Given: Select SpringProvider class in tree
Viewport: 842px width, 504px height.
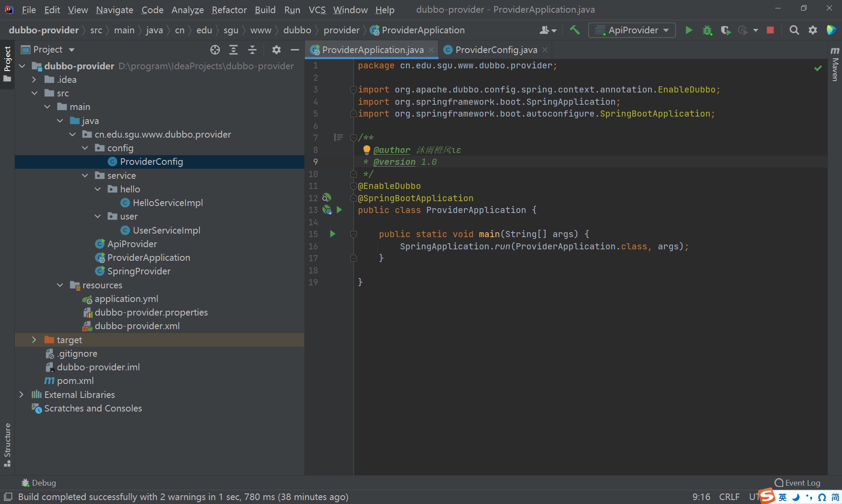Looking at the screenshot, I should click(x=139, y=271).
